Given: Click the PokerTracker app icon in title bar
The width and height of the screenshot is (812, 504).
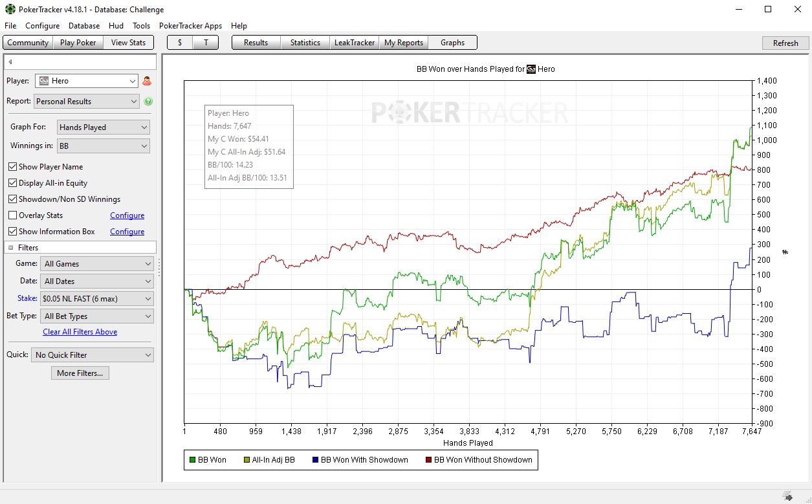Looking at the screenshot, I should (x=10, y=9).
